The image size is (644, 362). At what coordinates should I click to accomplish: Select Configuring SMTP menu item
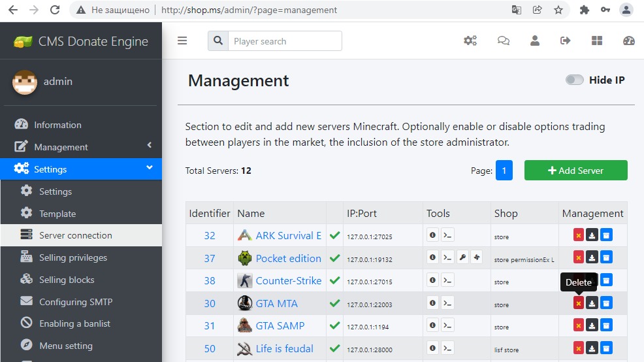tap(76, 302)
